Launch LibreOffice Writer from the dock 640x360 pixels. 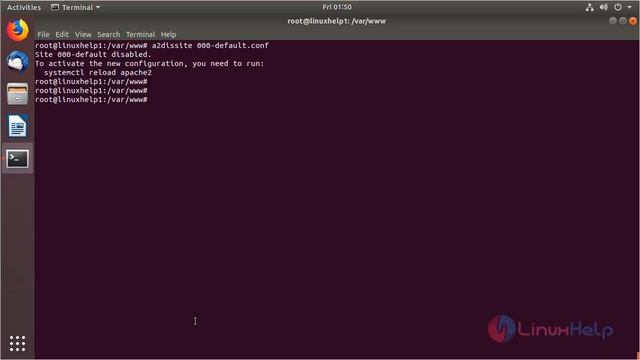18,126
